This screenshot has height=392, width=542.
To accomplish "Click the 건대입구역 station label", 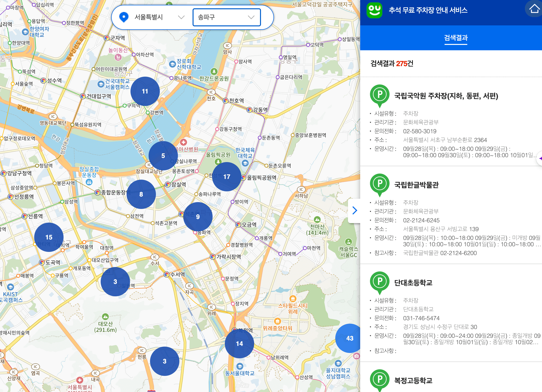I will click(x=99, y=96).
